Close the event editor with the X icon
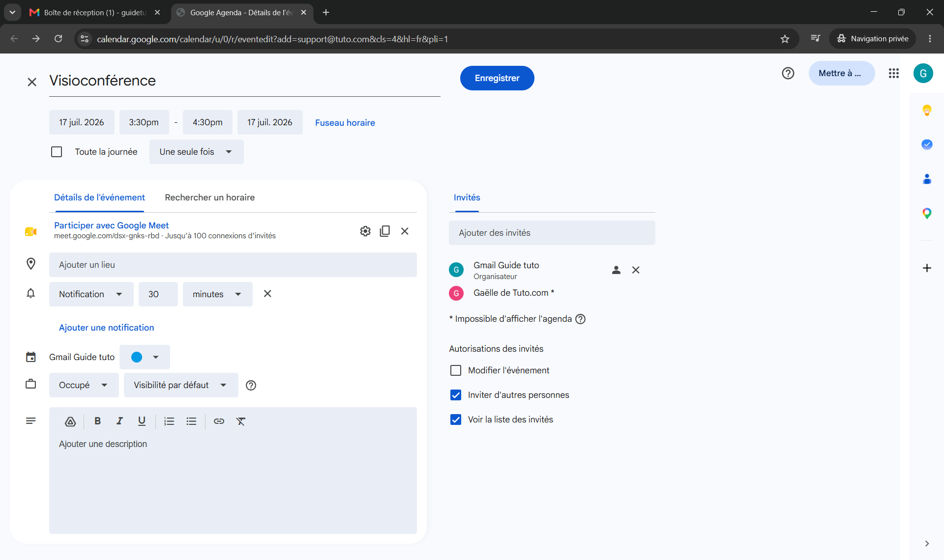Image resolution: width=944 pixels, height=560 pixels. coord(32,82)
